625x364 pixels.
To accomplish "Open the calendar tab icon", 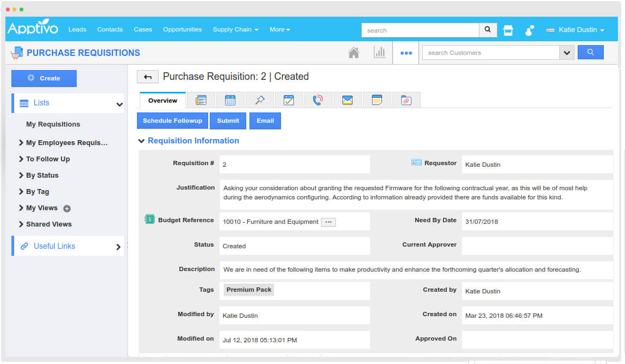I will (x=230, y=101).
